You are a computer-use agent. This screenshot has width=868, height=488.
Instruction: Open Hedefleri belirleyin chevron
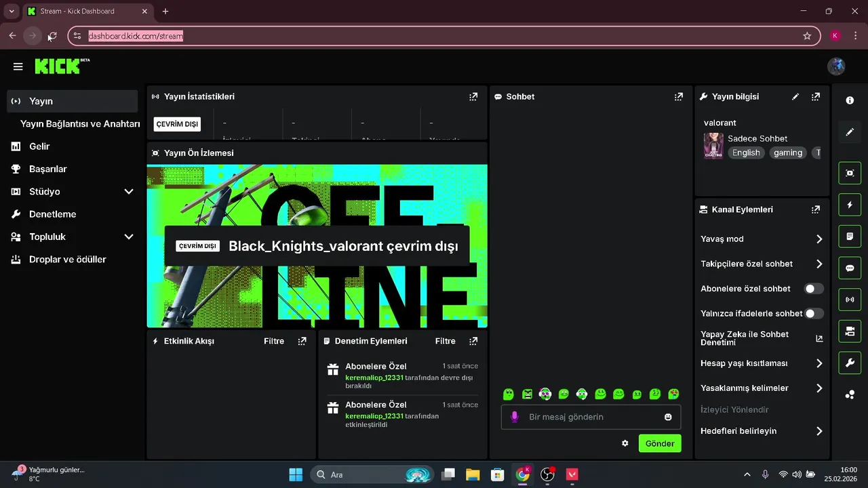coord(819,431)
